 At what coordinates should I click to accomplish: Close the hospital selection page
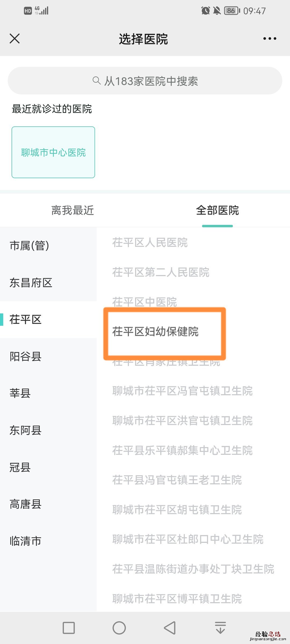tap(15, 39)
